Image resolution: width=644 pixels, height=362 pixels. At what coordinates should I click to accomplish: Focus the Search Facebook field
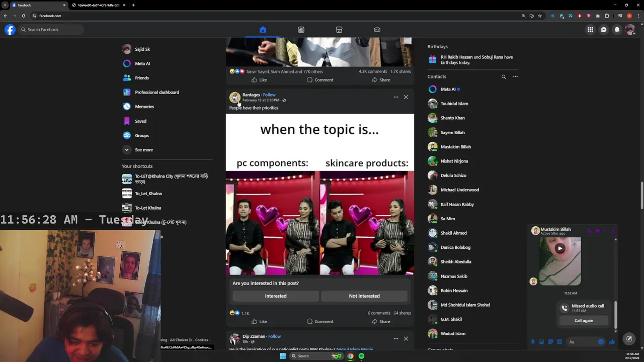[x=51, y=30]
